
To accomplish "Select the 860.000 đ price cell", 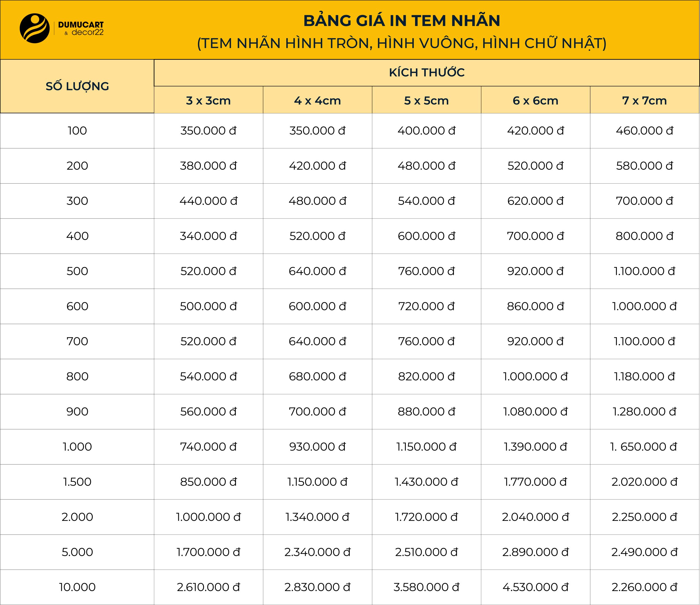I will coord(535,306).
